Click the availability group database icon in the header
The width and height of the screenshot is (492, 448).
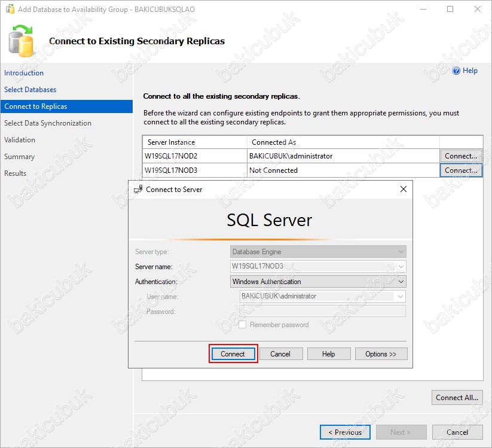[x=21, y=41]
